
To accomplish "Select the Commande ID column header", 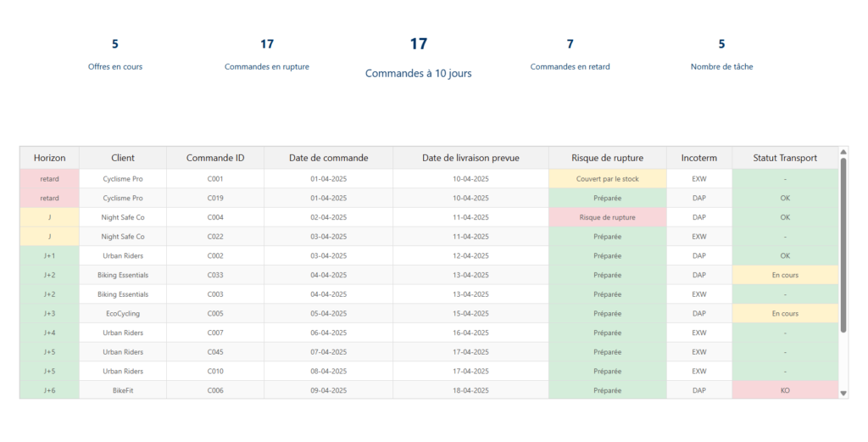I will (215, 158).
